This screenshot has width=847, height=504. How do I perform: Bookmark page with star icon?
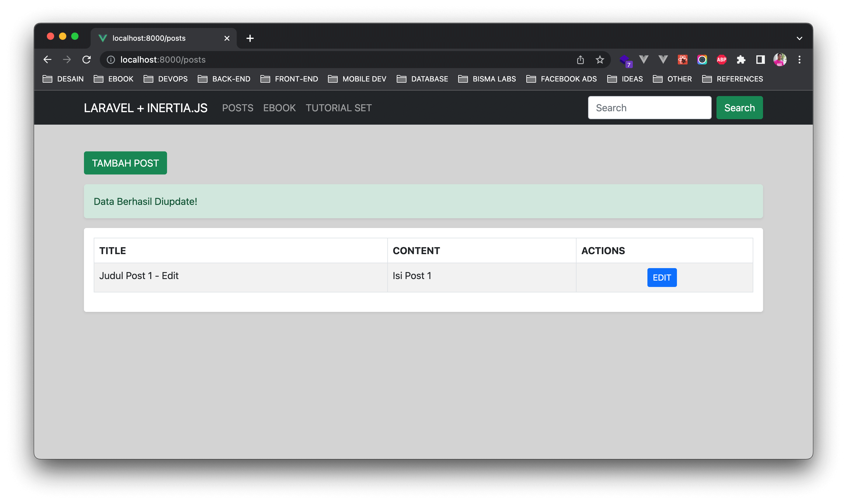tap(600, 60)
